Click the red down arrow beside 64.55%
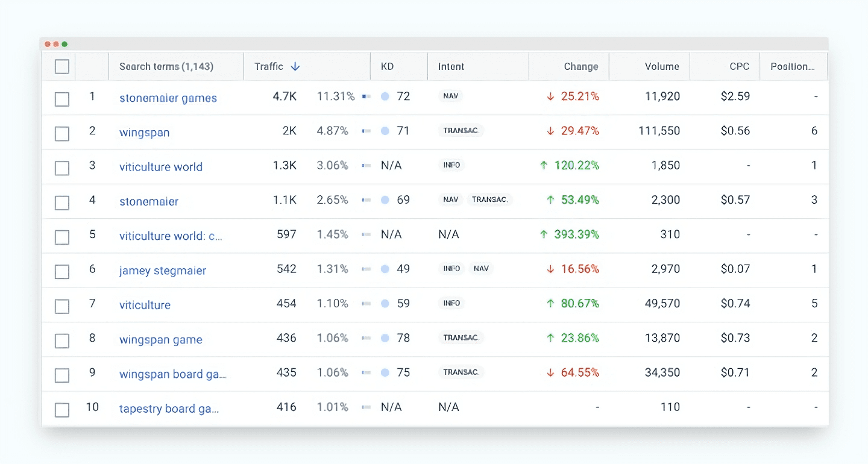This screenshot has width=868, height=464. pos(550,373)
